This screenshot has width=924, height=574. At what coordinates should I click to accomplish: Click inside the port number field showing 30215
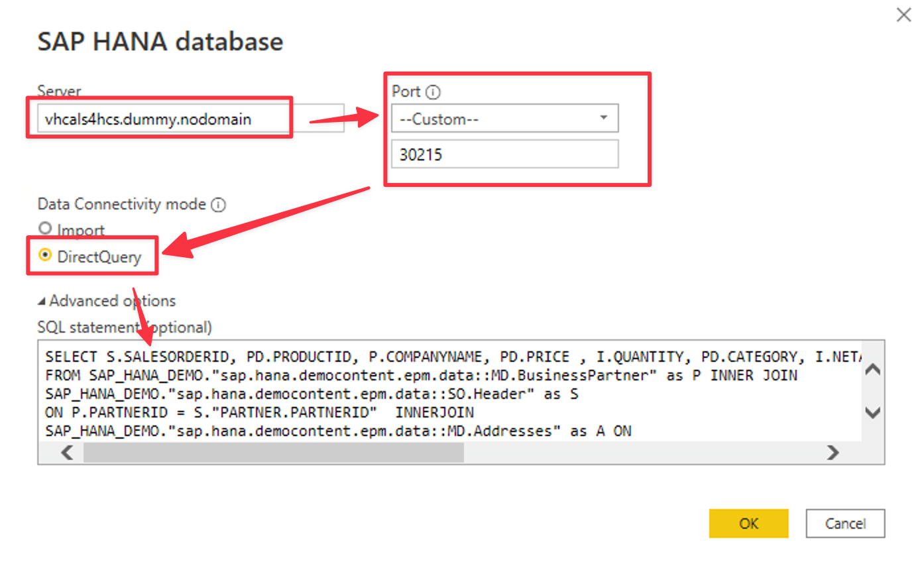click(x=505, y=154)
